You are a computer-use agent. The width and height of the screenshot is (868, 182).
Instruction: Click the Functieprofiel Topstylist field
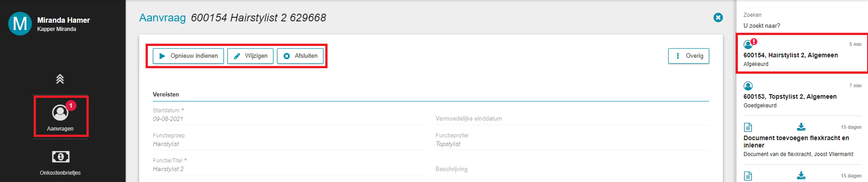pos(572,141)
